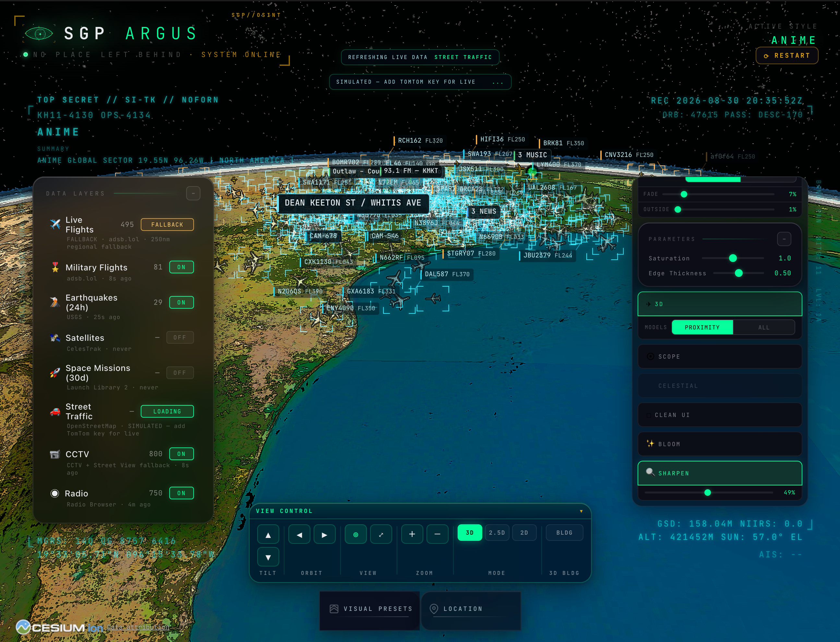Image resolution: width=840 pixels, height=642 pixels.
Task: Toggle the 3D aircraft models button
Action: (720, 304)
